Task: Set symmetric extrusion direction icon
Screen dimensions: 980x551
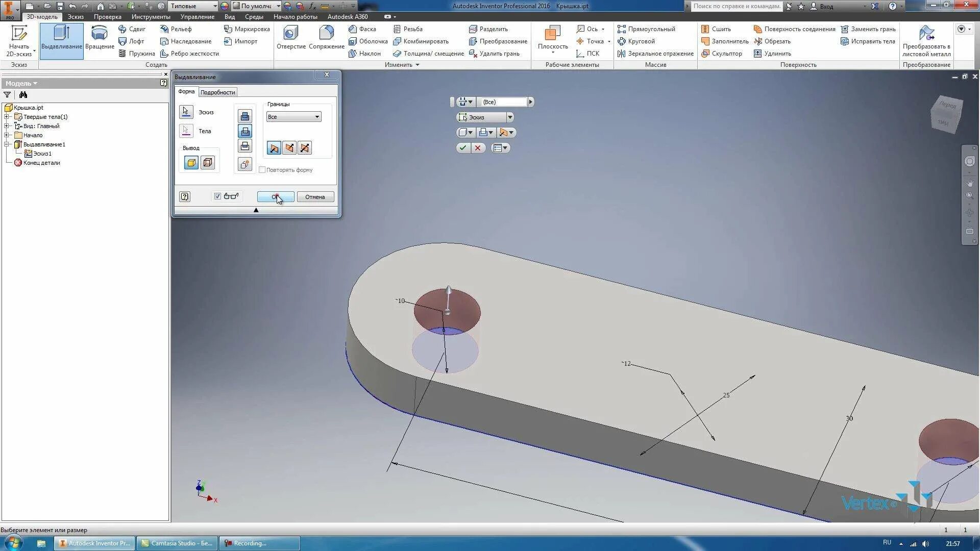Action: tap(305, 148)
